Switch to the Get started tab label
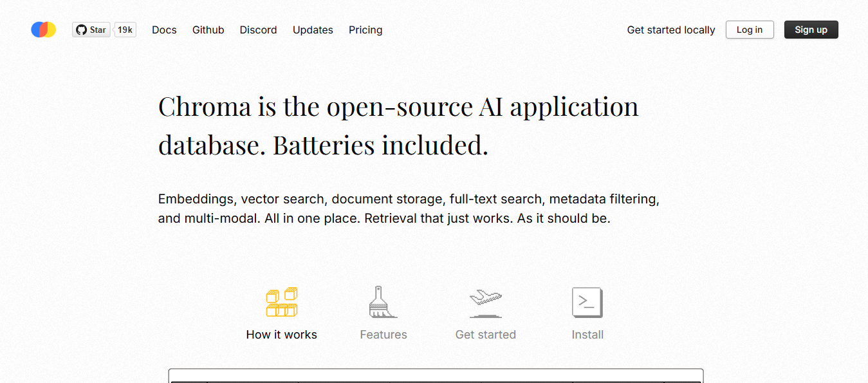This screenshot has height=383, width=868. pos(486,335)
